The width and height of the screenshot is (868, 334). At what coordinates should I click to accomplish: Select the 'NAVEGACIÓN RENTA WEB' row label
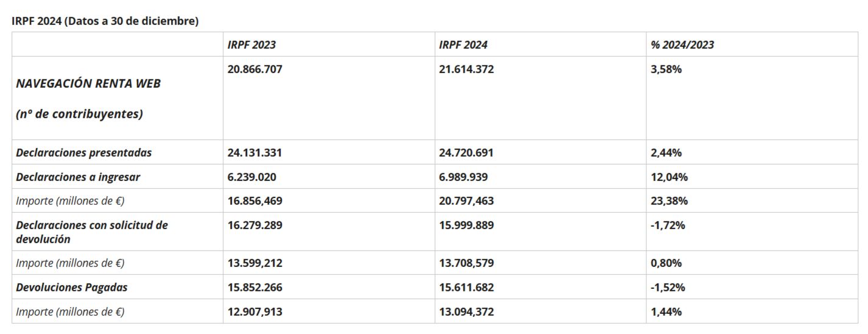[x=88, y=83]
